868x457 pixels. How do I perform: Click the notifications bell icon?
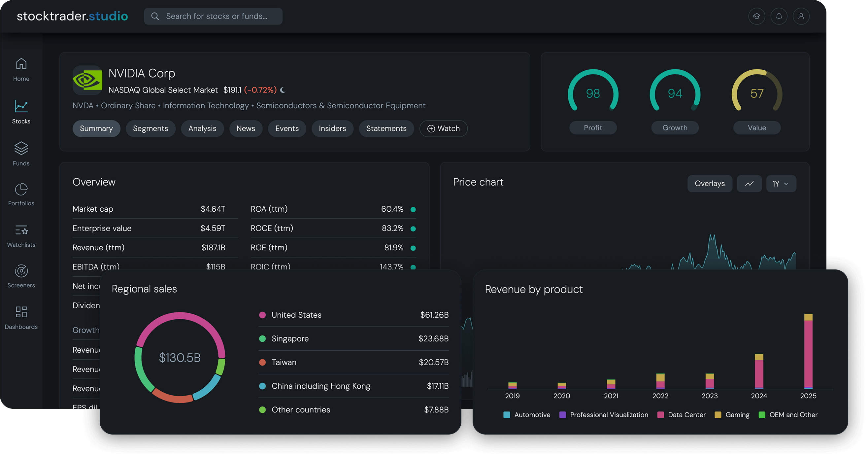coord(779,16)
